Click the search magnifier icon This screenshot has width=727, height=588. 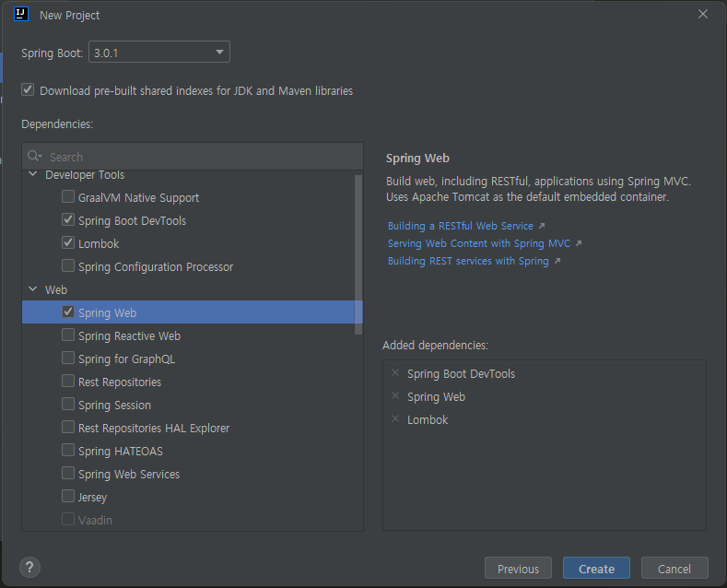point(34,157)
